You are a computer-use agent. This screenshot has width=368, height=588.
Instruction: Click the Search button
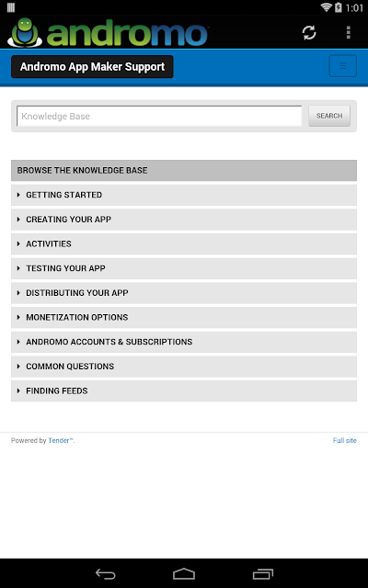(329, 116)
